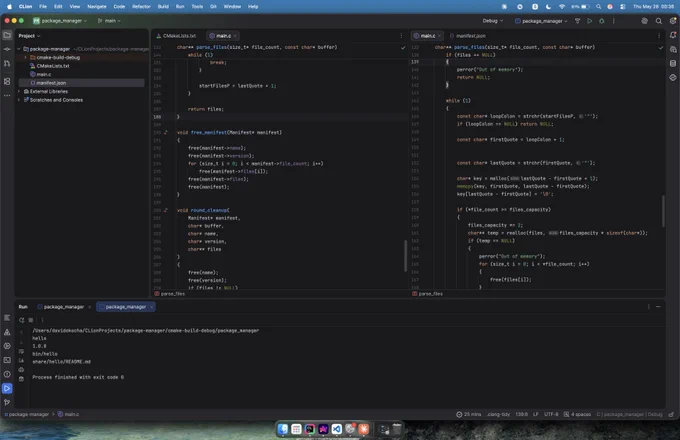Open the Build menu
The image size is (680, 440).
coord(163,7)
